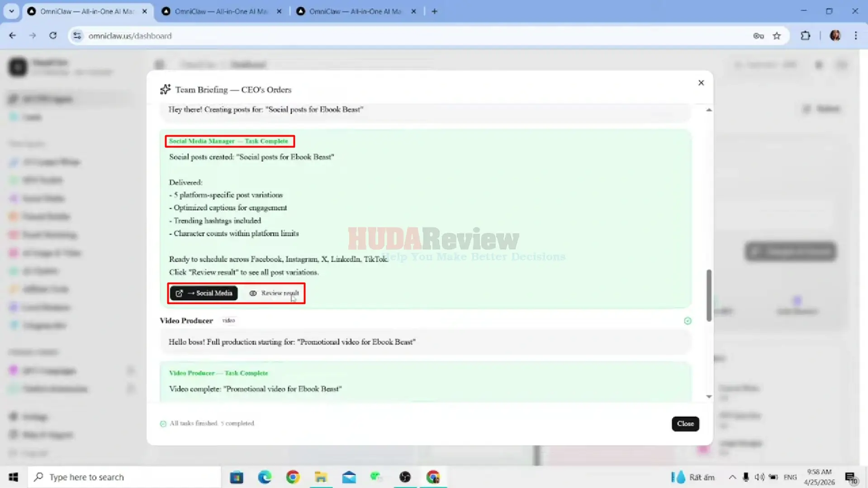Click the Review result button
868x488 pixels.
click(274, 293)
